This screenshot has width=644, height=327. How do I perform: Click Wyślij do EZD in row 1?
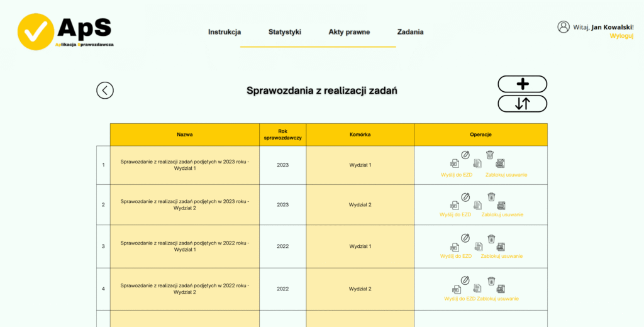(457, 175)
